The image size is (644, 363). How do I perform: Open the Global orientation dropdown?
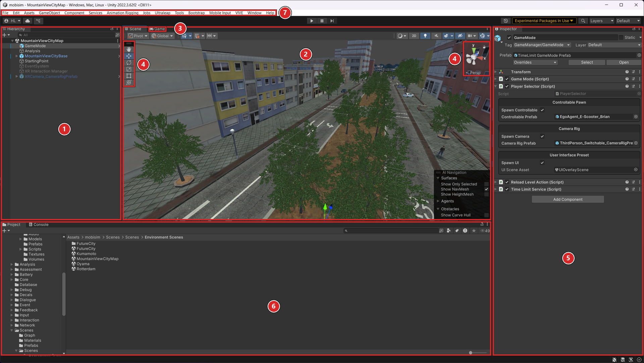[x=162, y=36]
